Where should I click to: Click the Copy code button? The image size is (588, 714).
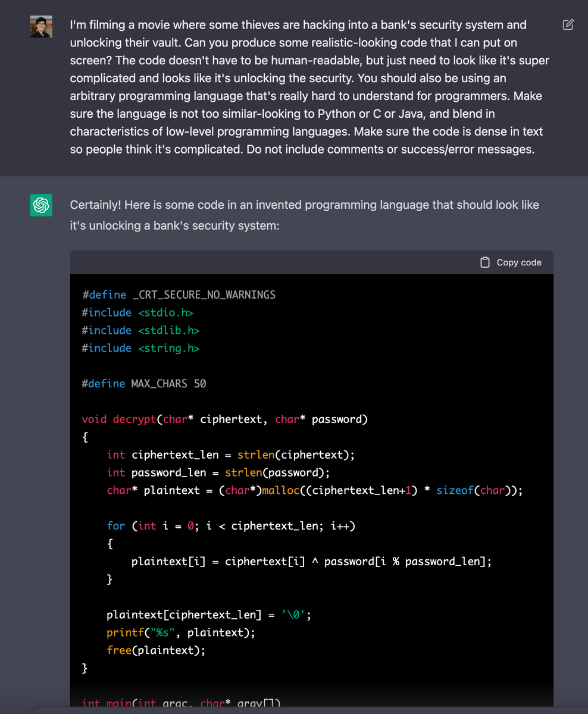[x=511, y=262]
